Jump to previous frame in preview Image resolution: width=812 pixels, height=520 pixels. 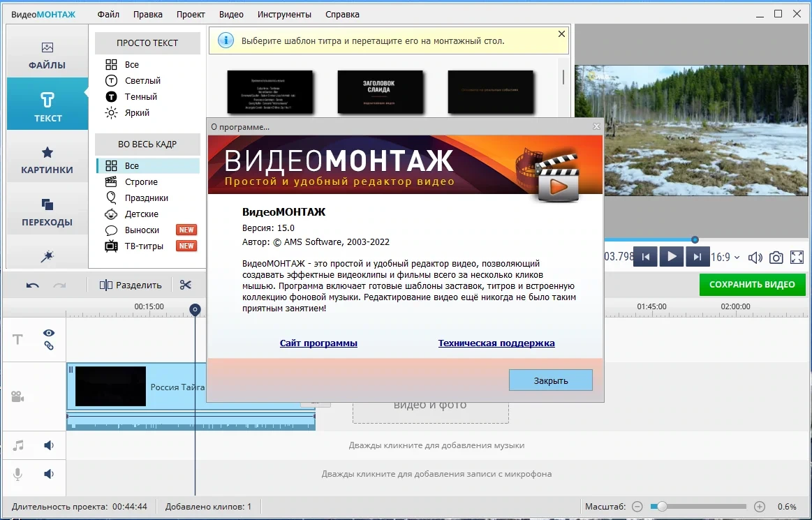pyautogui.click(x=645, y=256)
